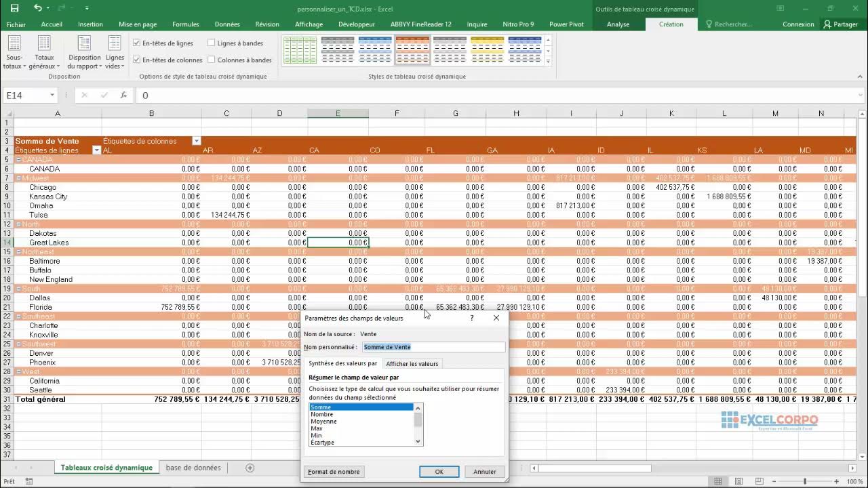Collapse the Midwest group row
868x488 pixels.
point(18,178)
